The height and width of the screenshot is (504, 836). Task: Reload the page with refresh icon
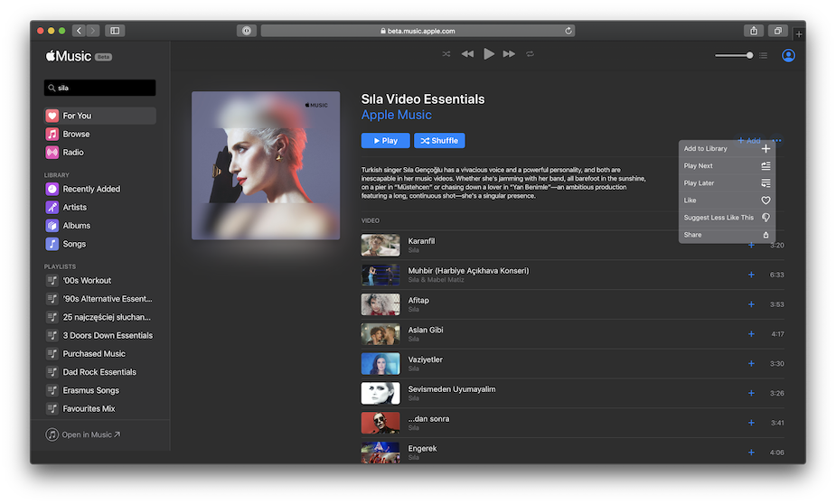coord(568,31)
